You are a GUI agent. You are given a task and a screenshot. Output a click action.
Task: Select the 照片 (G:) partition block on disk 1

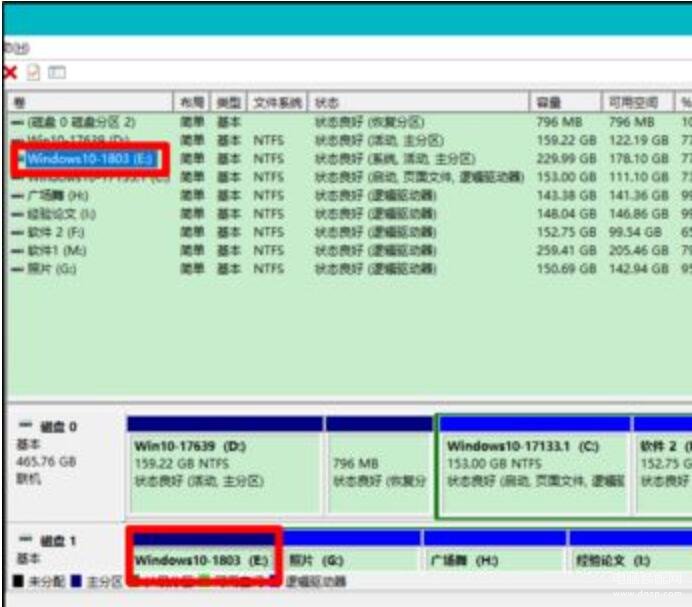pos(352,552)
